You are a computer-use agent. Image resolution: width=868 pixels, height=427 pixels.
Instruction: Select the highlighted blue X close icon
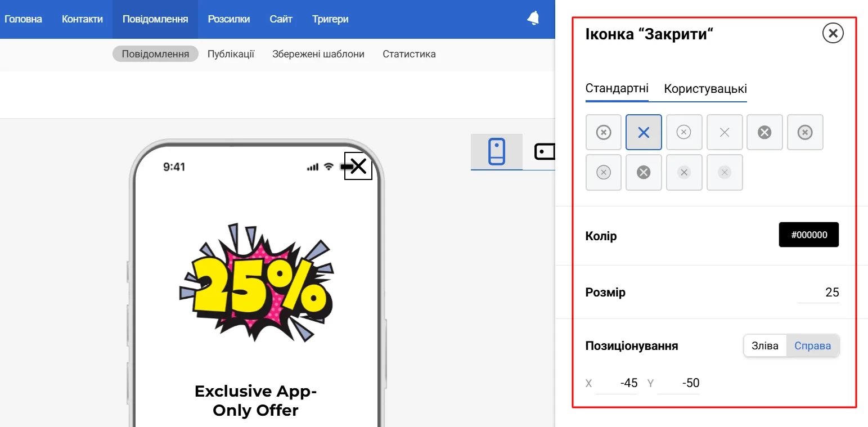tap(644, 132)
